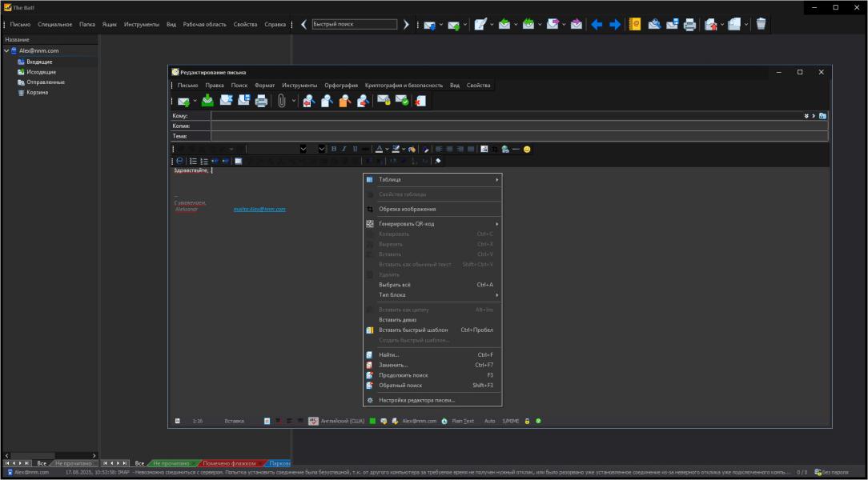This screenshot has height=480, width=868.
Task: Open Настройка редактора писем settings
Action: [x=416, y=400]
